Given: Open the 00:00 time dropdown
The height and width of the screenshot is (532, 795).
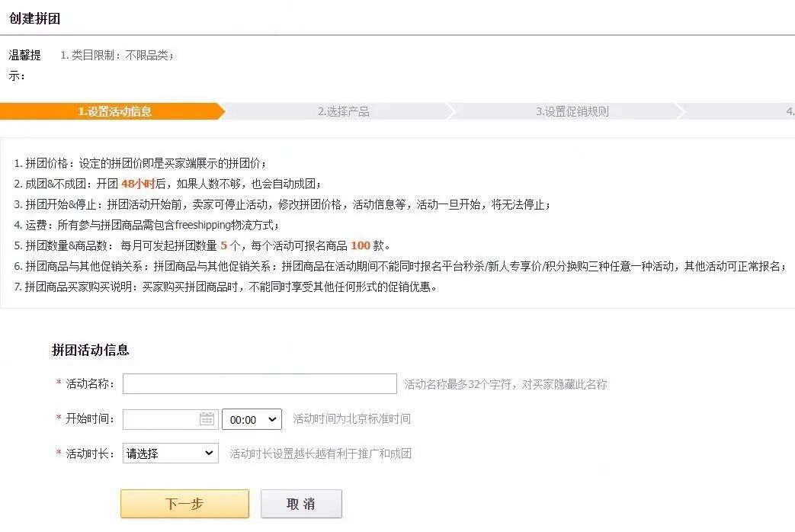Looking at the screenshot, I should 252,418.
